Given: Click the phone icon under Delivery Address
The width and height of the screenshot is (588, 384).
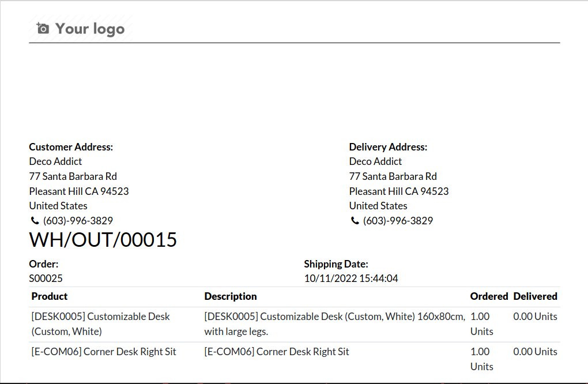Looking at the screenshot, I should pos(355,221).
